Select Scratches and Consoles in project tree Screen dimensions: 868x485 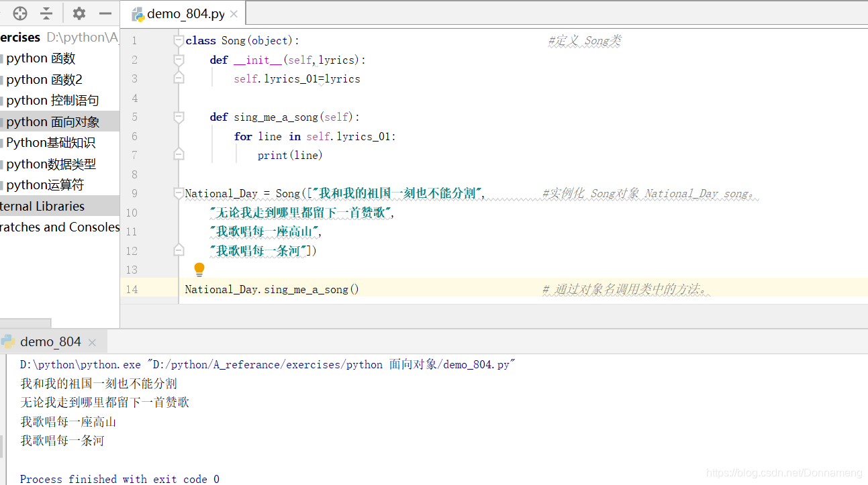pyautogui.click(x=60, y=227)
